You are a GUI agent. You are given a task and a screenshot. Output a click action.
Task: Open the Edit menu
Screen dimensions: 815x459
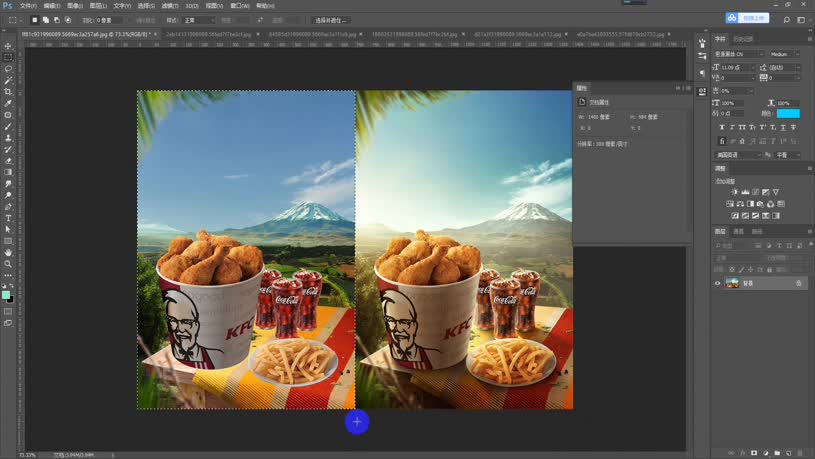point(51,6)
